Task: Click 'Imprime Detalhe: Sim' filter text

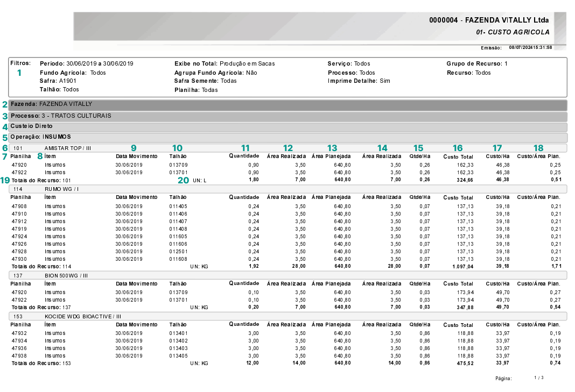Action: click(x=359, y=81)
